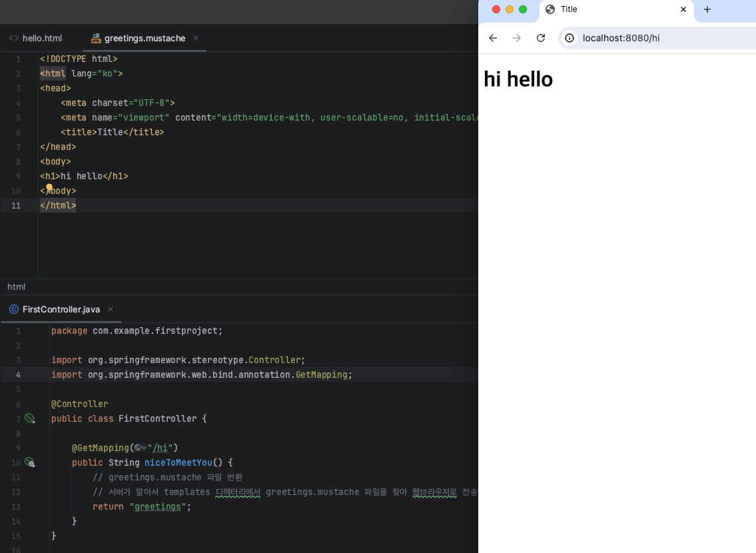The width and height of the screenshot is (756, 553).
Task: Click the "greetings" template reference
Action: [x=158, y=507]
